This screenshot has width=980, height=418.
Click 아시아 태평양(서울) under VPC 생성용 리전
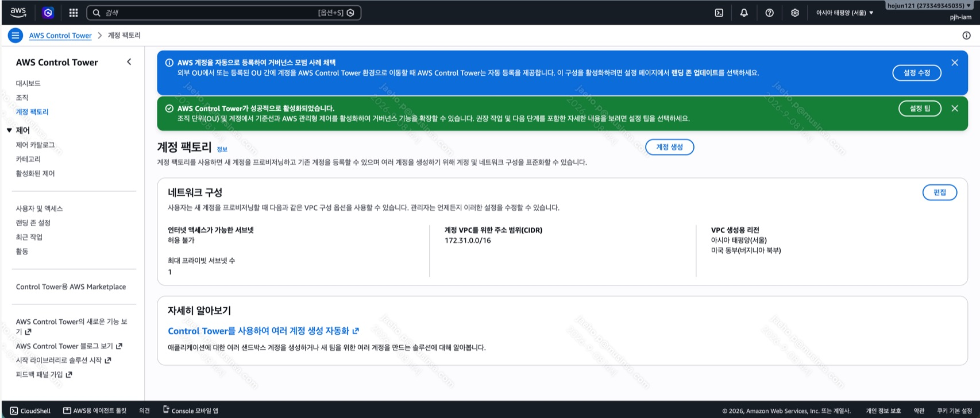coord(739,241)
